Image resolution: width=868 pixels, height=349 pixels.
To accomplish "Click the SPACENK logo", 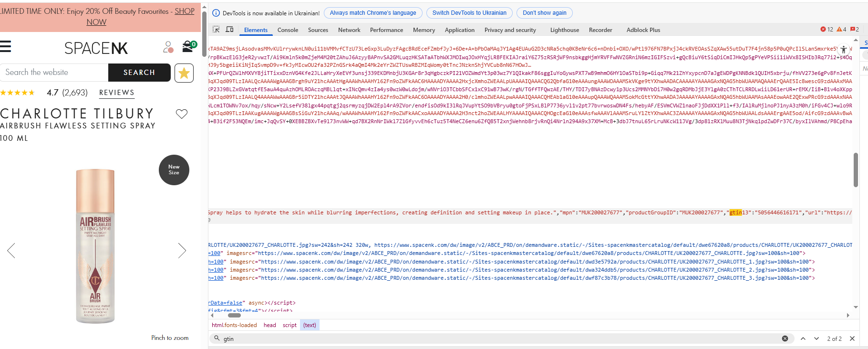I will (x=96, y=48).
